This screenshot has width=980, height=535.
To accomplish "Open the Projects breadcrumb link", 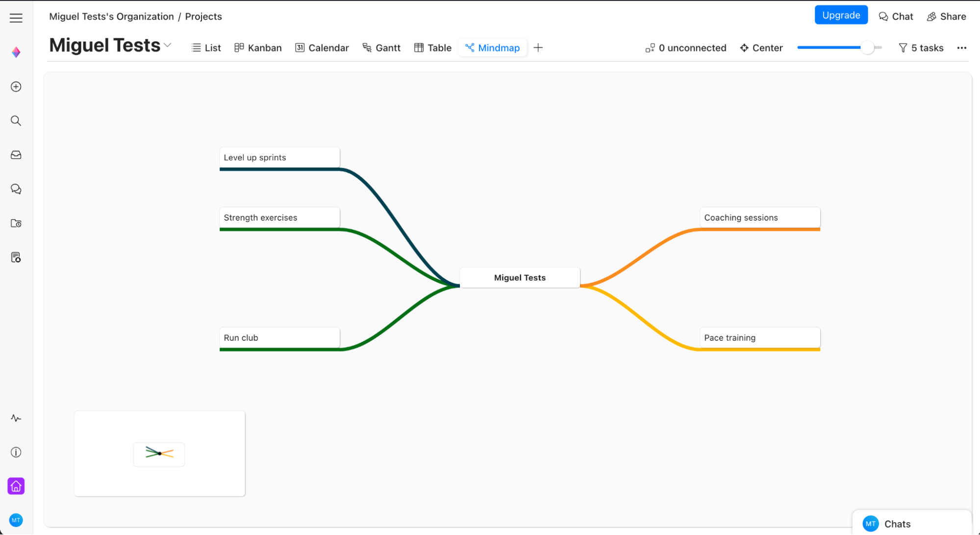I will click(x=203, y=17).
